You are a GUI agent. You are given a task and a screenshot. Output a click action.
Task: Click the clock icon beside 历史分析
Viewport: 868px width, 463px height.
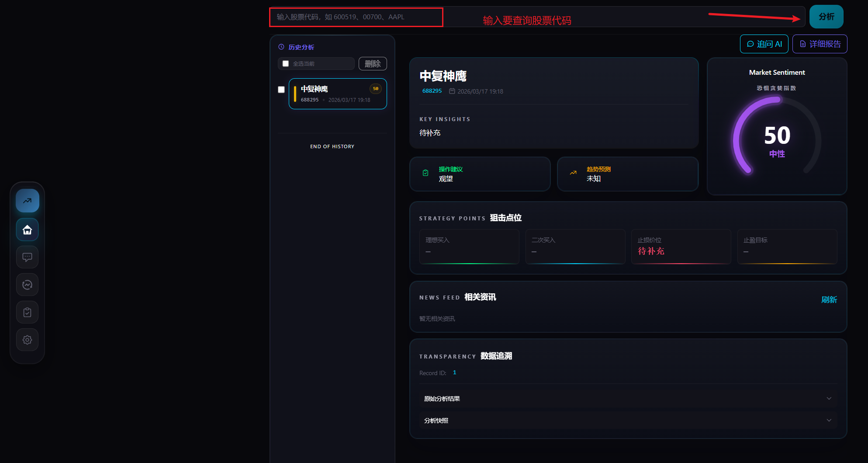pos(281,46)
